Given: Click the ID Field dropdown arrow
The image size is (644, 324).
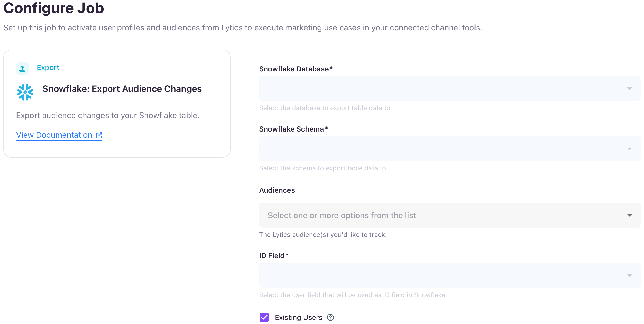Looking at the screenshot, I should click(629, 276).
